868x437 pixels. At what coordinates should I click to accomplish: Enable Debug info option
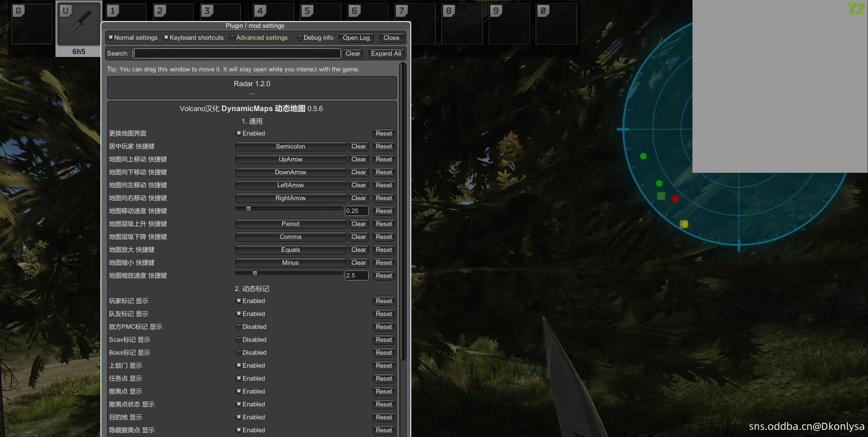[x=316, y=38]
